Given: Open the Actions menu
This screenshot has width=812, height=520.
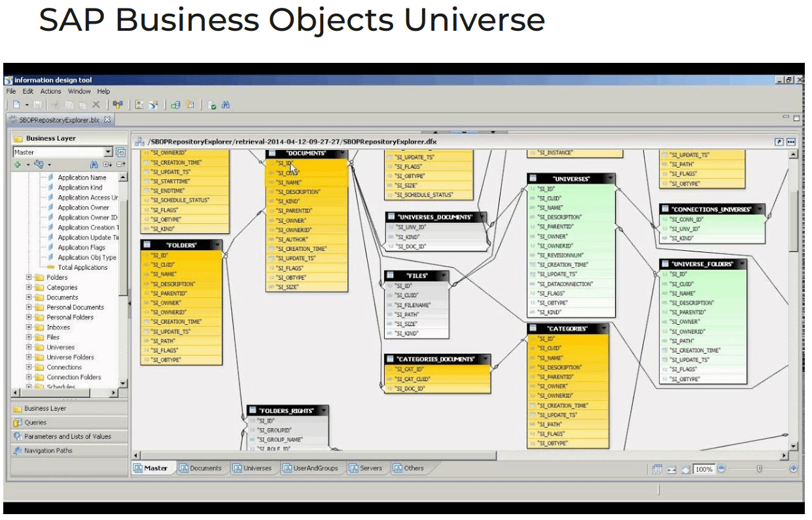Looking at the screenshot, I should pyautogui.click(x=50, y=91).
